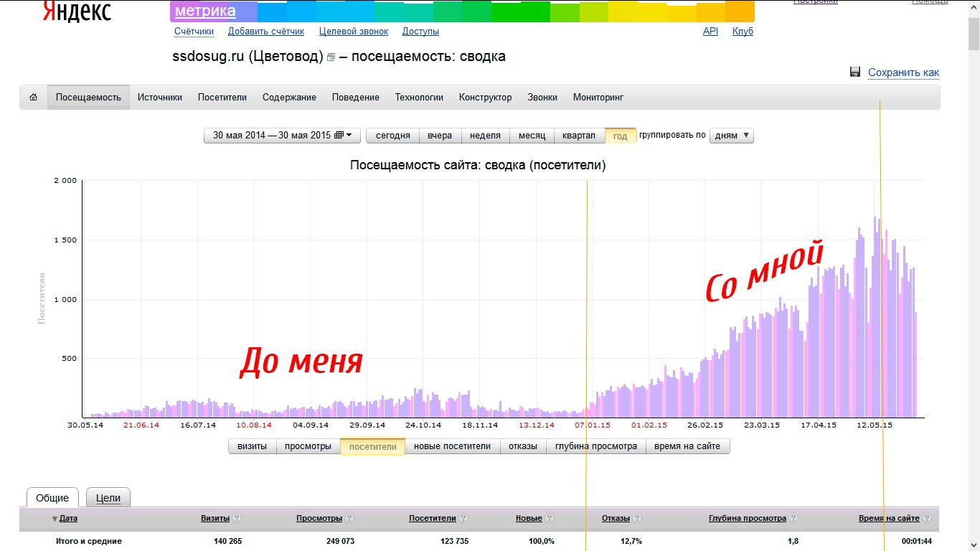Open the Звонки menu
The width and height of the screenshot is (980, 551).
coord(542,98)
